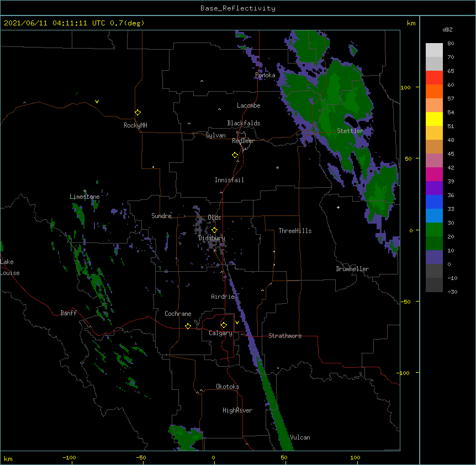The image size is (476, 465).
Task: Click the Base_Reflectivity title
Action: [x=238, y=8]
